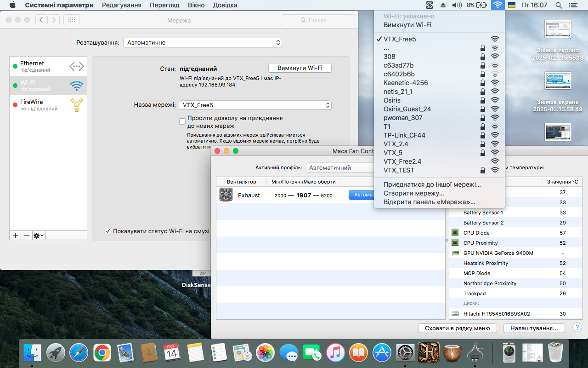Open the App Store dock icon

tap(382, 353)
